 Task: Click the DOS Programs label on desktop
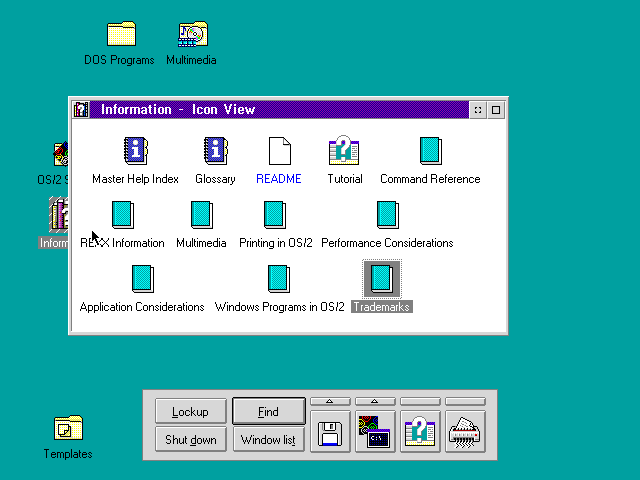tap(119, 60)
